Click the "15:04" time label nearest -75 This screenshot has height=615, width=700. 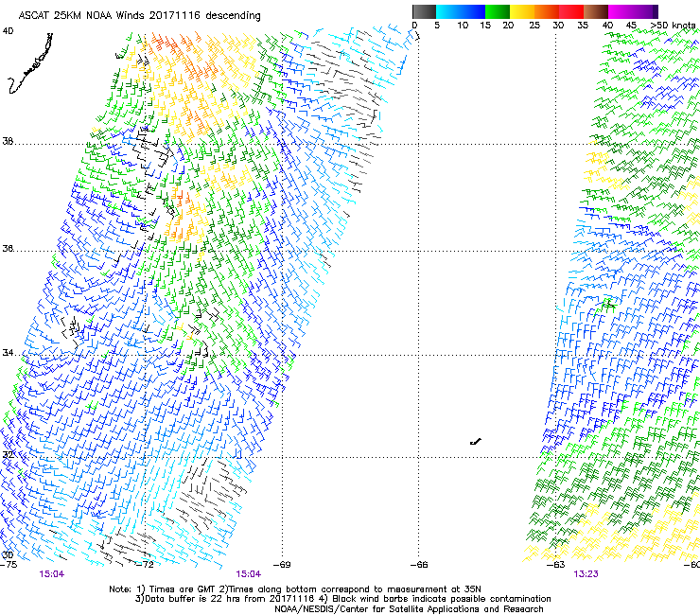point(52,574)
